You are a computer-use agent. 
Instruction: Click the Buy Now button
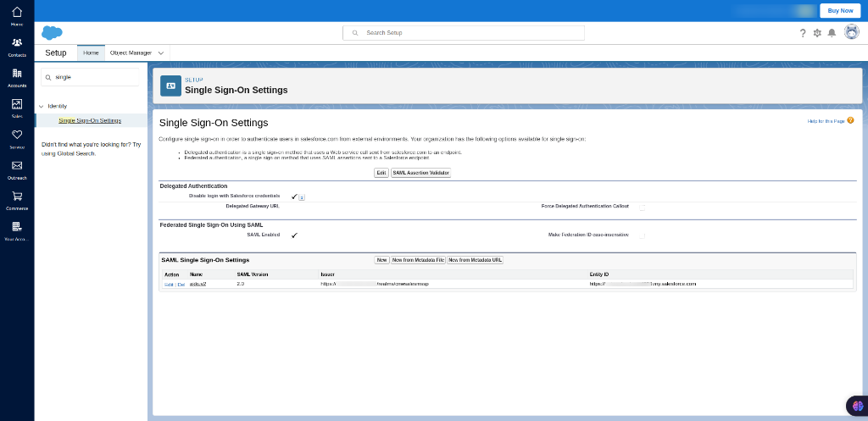(840, 10)
